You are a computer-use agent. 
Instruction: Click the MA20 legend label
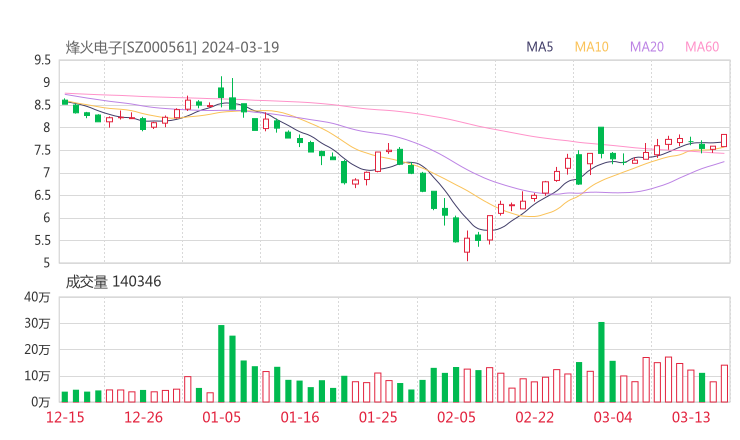click(x=647, y=47)
